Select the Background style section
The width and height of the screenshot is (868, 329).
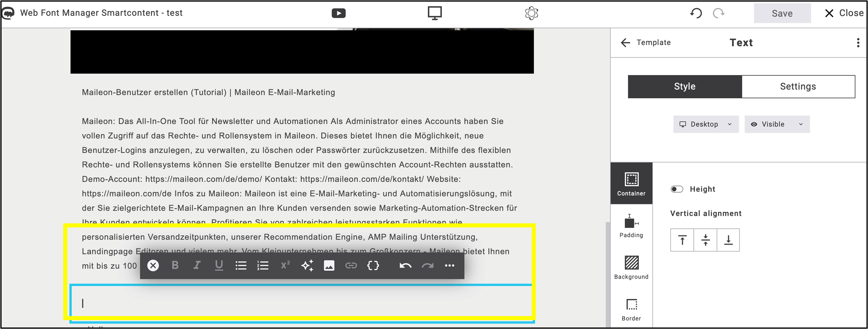(631, 267)
